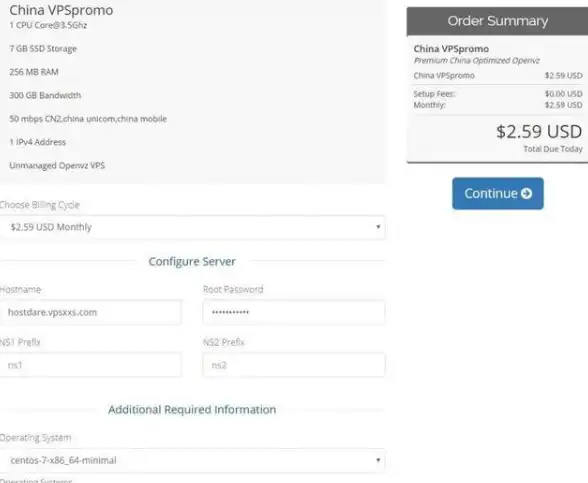Screen dimensions: 588x483
Task: Click the Continue button
Action: [498, 194]
